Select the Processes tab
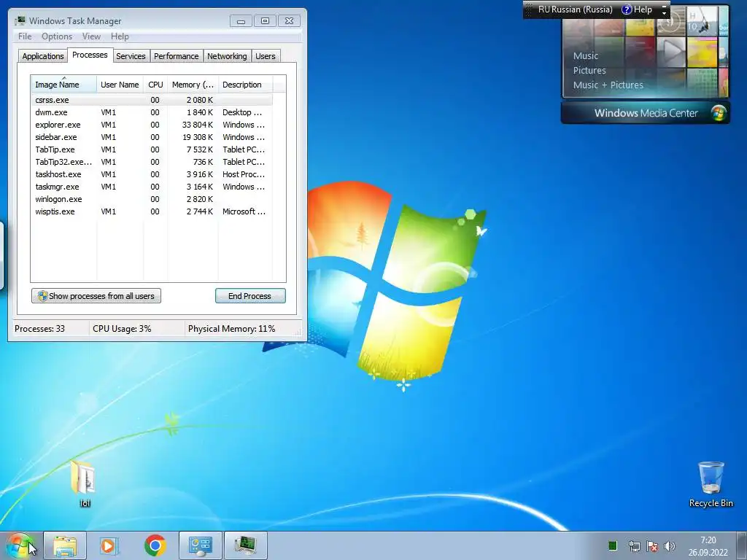 (90, 55)
